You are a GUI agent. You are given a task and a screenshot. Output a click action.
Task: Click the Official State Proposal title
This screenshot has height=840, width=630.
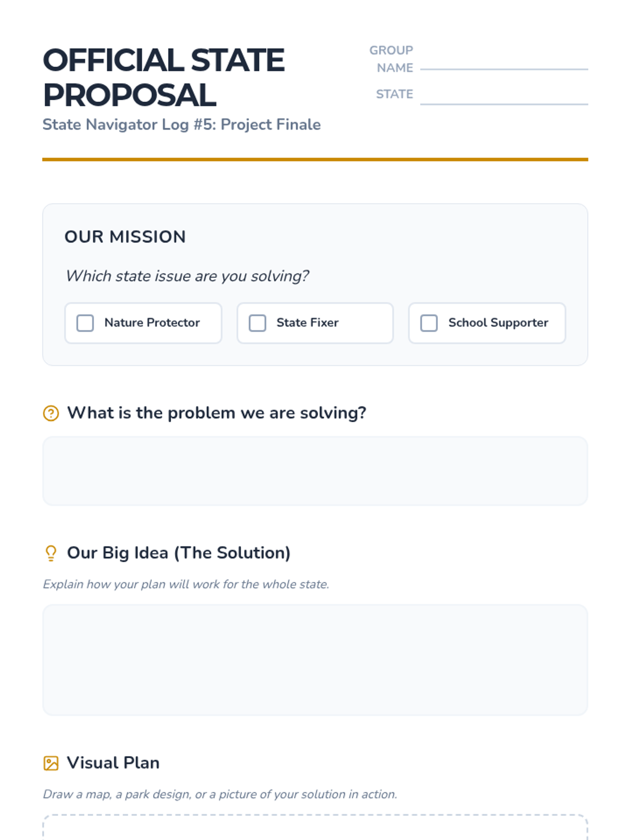tap(163, 77)
